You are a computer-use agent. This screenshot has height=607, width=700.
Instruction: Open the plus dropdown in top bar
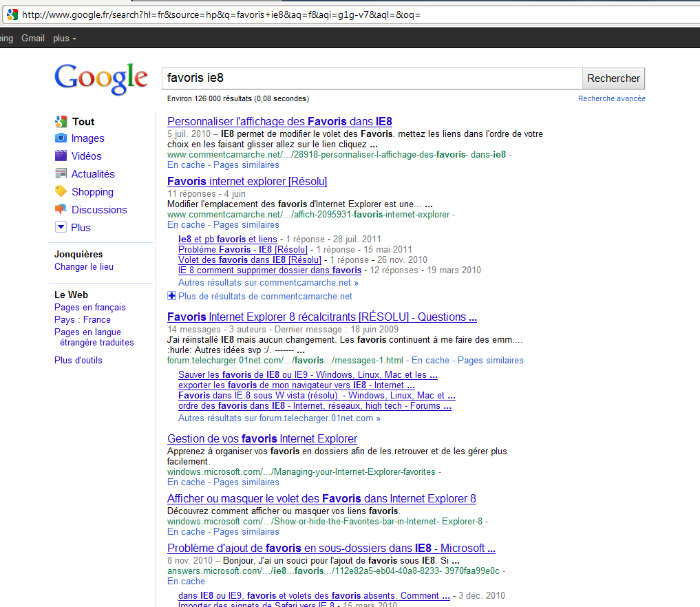click(65, 39)
